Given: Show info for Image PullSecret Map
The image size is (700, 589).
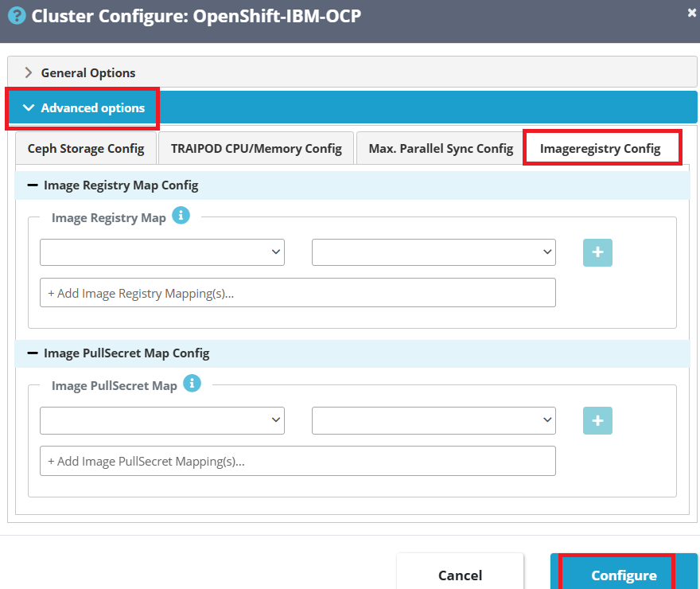Looking at the screenshot, I should tap(192, 383).
